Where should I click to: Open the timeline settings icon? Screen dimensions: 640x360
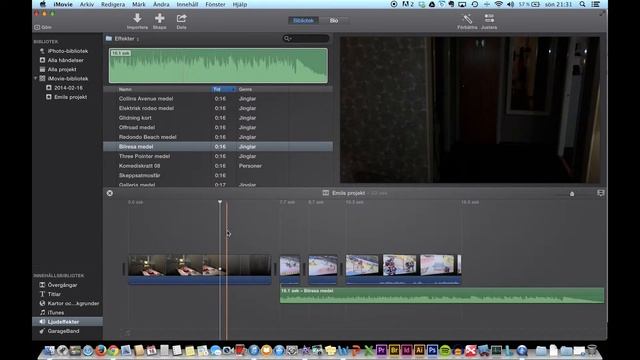[x=600, y=193]
